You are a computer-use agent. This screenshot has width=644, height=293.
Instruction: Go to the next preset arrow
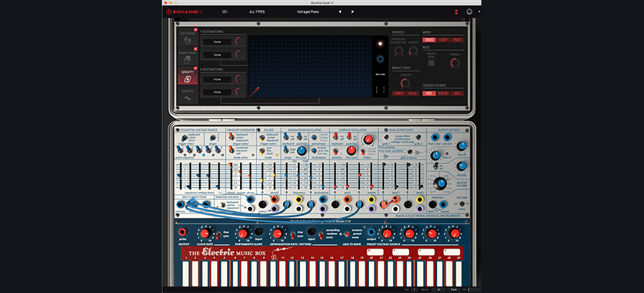click(x=352, y=11)
